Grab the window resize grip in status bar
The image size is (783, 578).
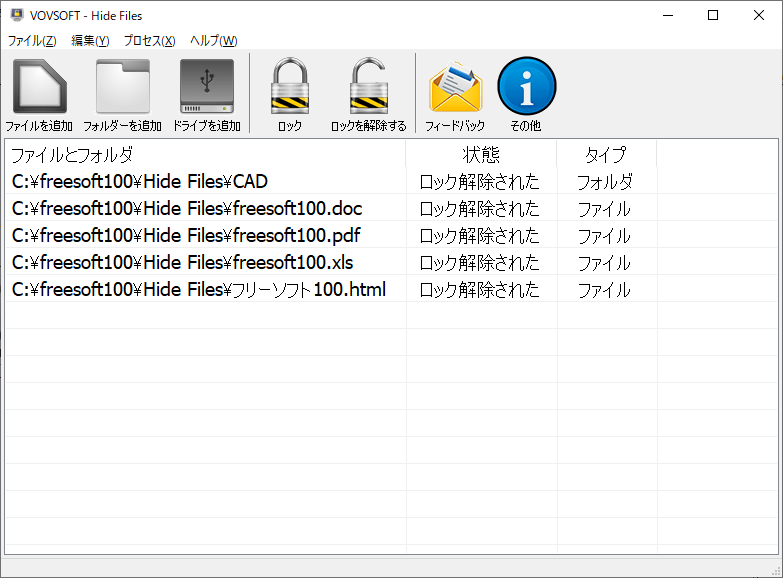coord(776,571)
